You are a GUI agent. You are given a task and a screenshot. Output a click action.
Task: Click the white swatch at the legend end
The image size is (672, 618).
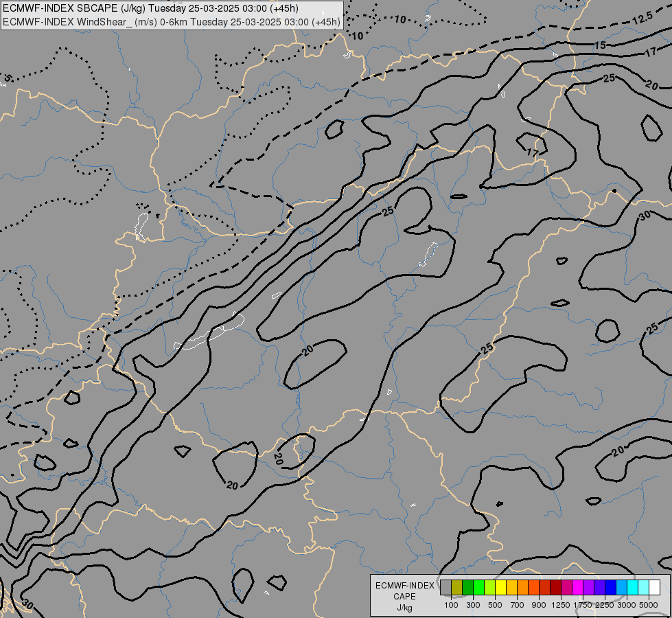point(654,588)
